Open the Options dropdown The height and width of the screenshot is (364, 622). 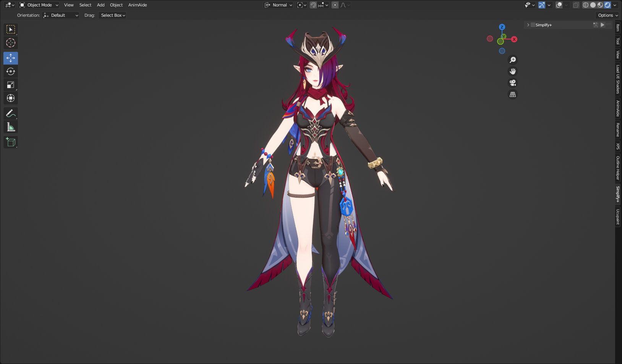pyautogui.click(x=608, y=15)
